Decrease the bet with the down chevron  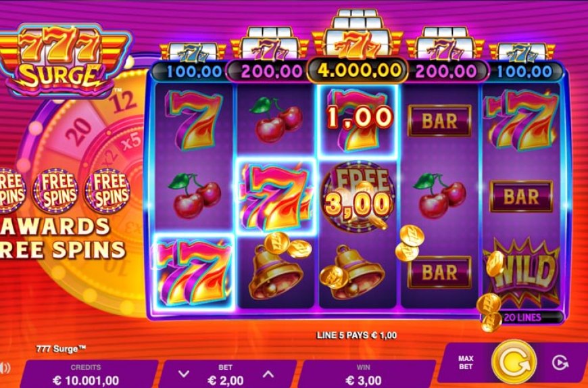[183, 374]
